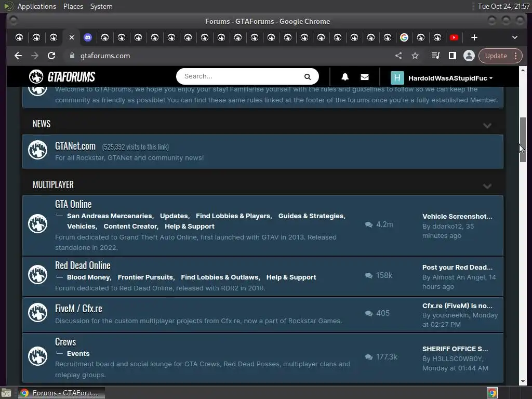Collapse the MULTIPLAYER category chevron

(487, 187)
